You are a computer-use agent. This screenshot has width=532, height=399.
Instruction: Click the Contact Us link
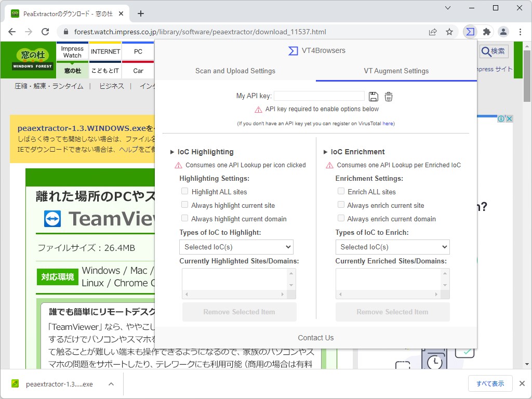click(x=315, y=337)
